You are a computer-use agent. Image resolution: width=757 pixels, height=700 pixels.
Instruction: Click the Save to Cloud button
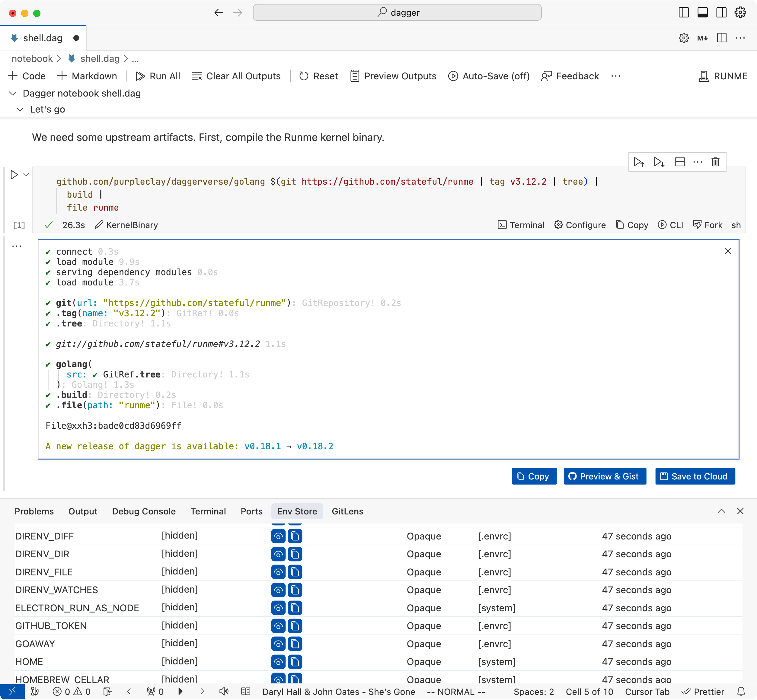tap(695, 476)
